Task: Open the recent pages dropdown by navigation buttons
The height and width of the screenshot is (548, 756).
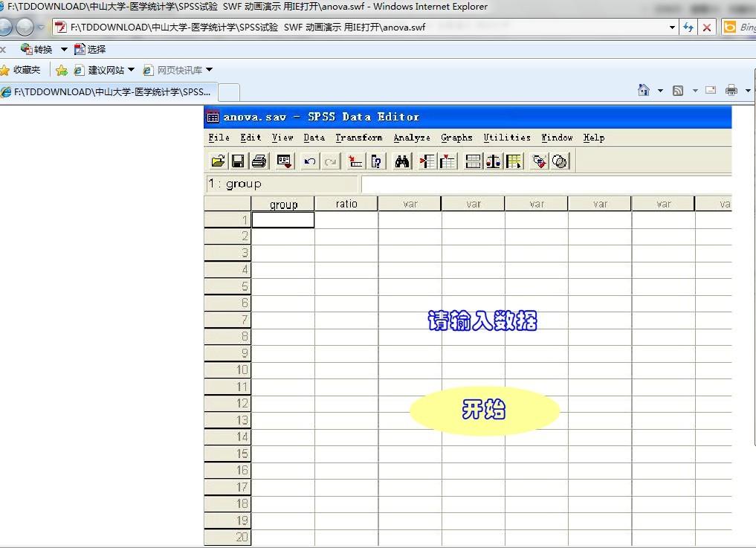Action: pyautogui.click(x=41, y=28)
